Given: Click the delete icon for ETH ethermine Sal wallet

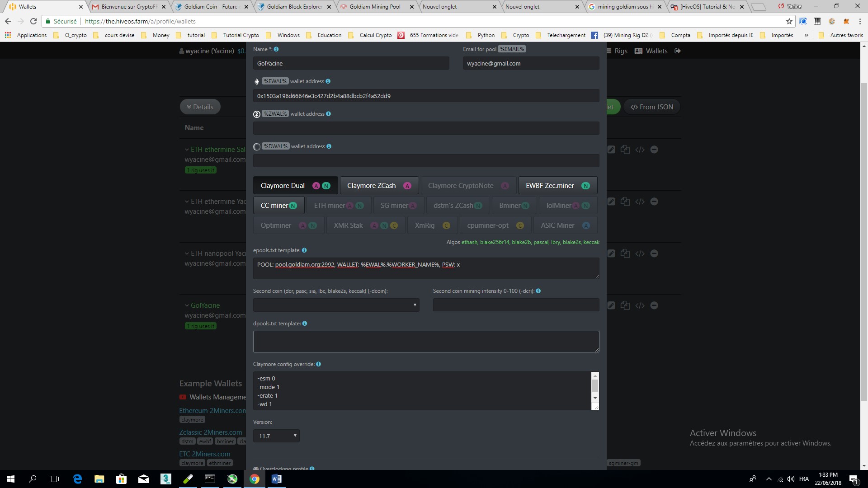Looking at the screenshot, I should (654, 150).
